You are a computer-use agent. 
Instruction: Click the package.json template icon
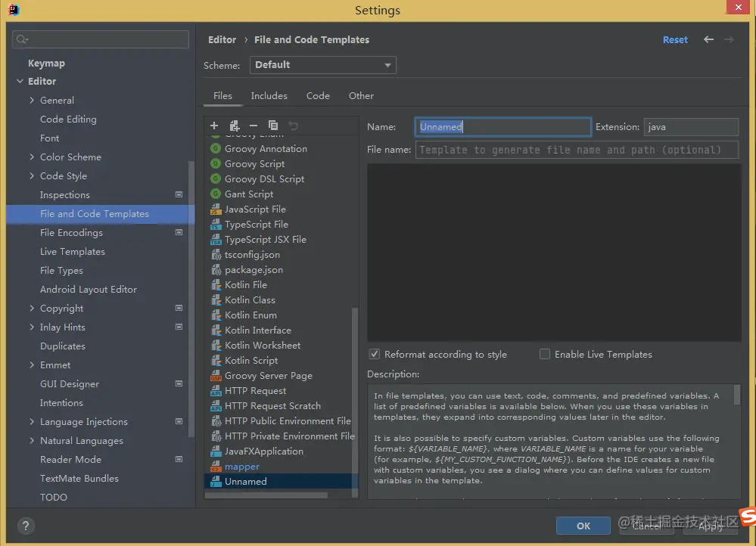pos(216,270)
